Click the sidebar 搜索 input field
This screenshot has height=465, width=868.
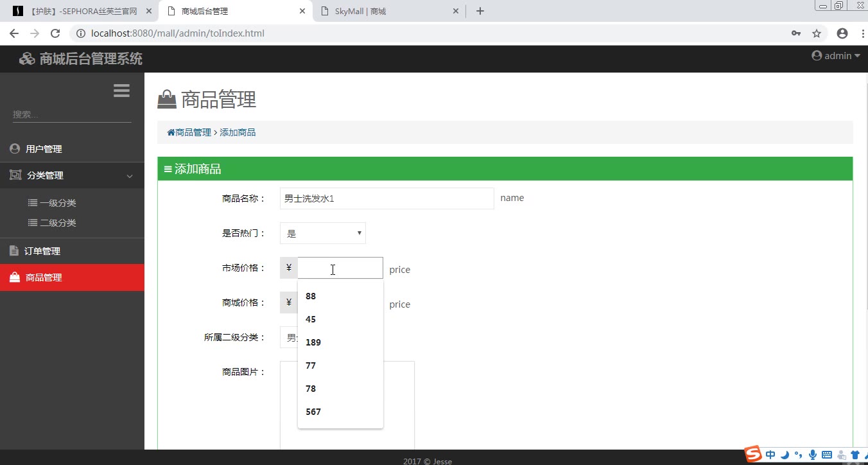(72, 114)
